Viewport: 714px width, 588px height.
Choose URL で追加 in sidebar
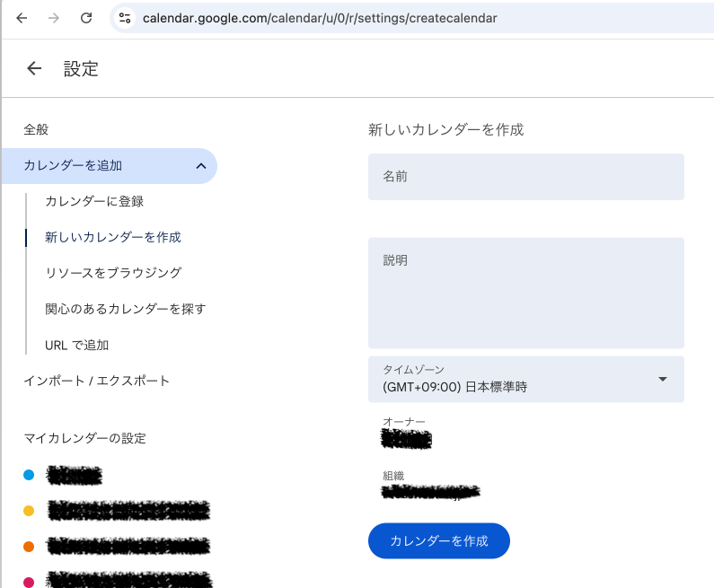coord(76,345)
